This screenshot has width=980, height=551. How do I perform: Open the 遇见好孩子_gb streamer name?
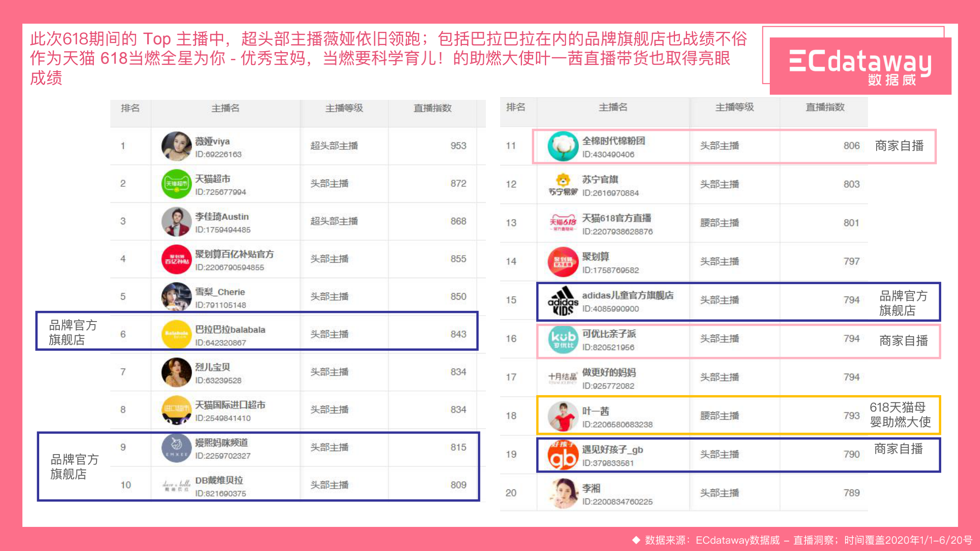(x=613, y=450)
